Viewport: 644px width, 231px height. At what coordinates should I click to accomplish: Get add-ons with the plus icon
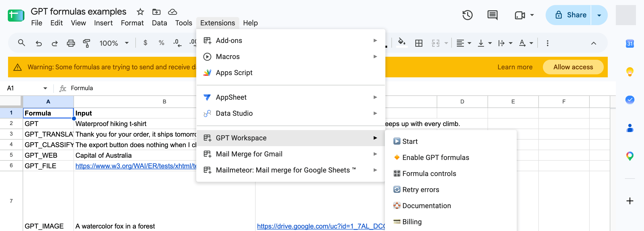(x=630, y=201)
